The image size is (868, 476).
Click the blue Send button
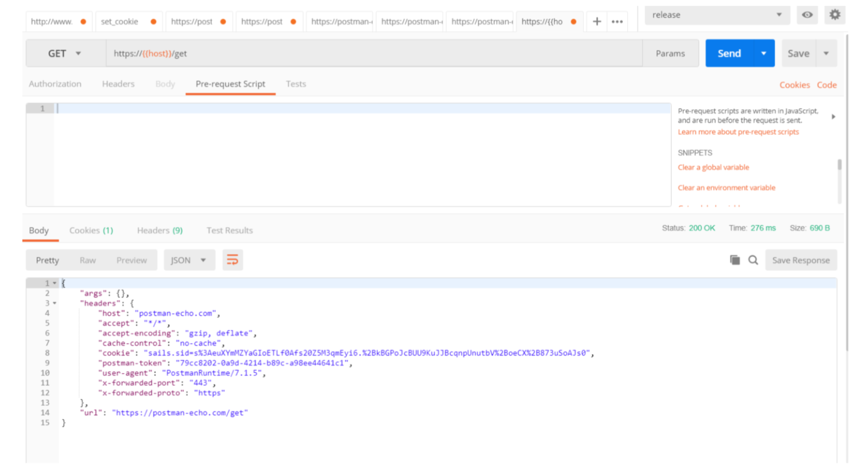pyautogui.click(x=729, y=53)
